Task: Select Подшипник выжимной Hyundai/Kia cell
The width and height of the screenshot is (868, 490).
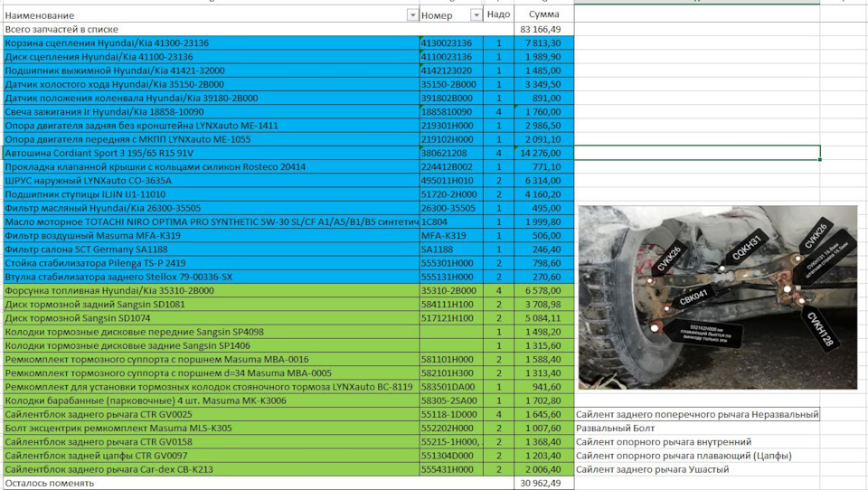Action: [211, 71]
